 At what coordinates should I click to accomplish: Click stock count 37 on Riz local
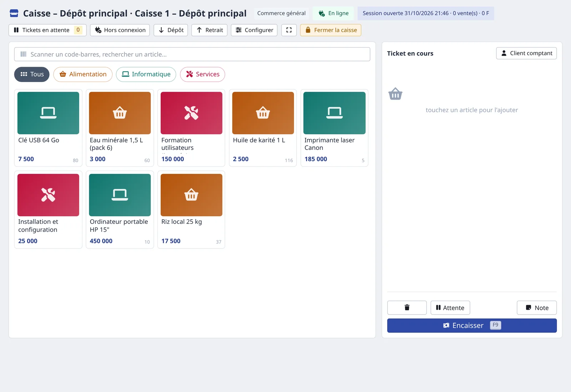(219, 242)
